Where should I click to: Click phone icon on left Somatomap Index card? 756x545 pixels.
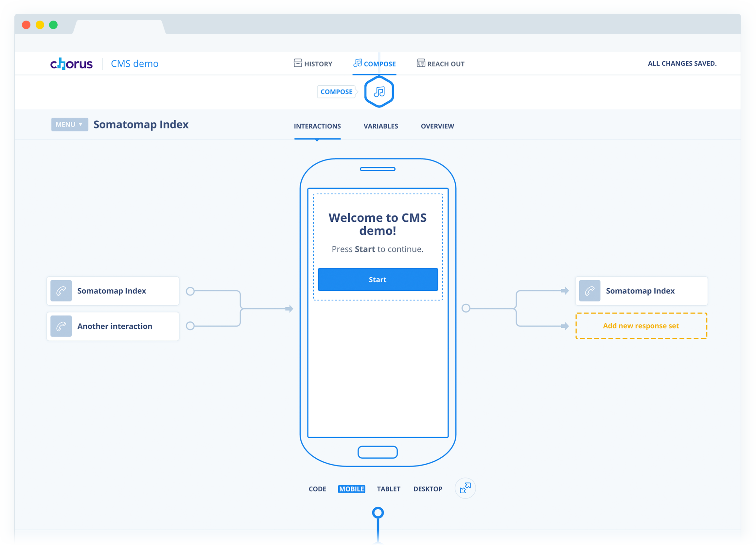coord(61,291)
